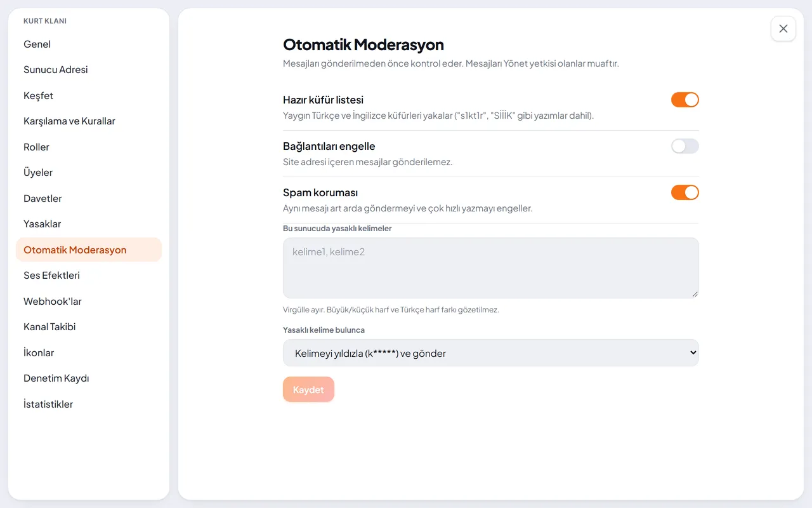Enable the Bağlantıları engelle toggle
This screenshot has width=812, height=508.
point(685,146)
